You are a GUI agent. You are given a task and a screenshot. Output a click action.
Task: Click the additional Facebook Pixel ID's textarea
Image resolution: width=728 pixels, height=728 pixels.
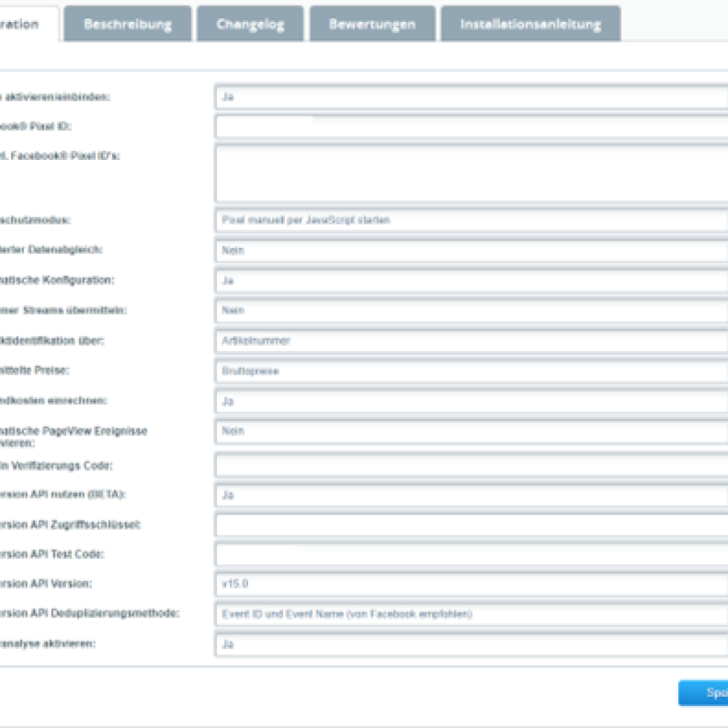click(471, 173)
